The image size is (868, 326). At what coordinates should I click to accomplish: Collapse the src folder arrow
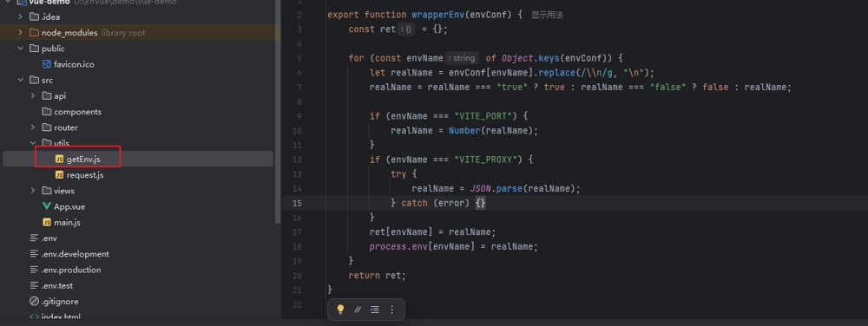tap(20, 80)
